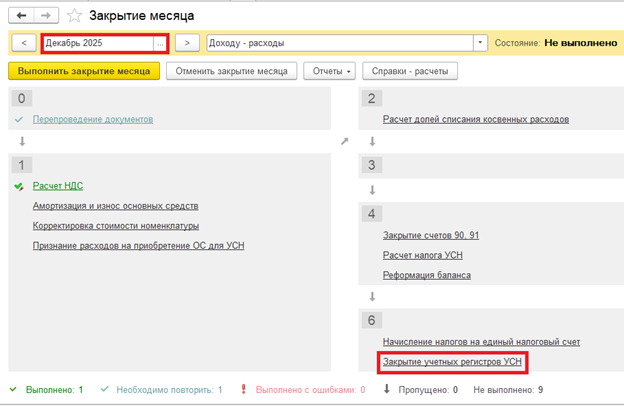Click the down arrow icon beside 'Пропущено'
This screenshot has width=624, height=406.
click(386, 389)
